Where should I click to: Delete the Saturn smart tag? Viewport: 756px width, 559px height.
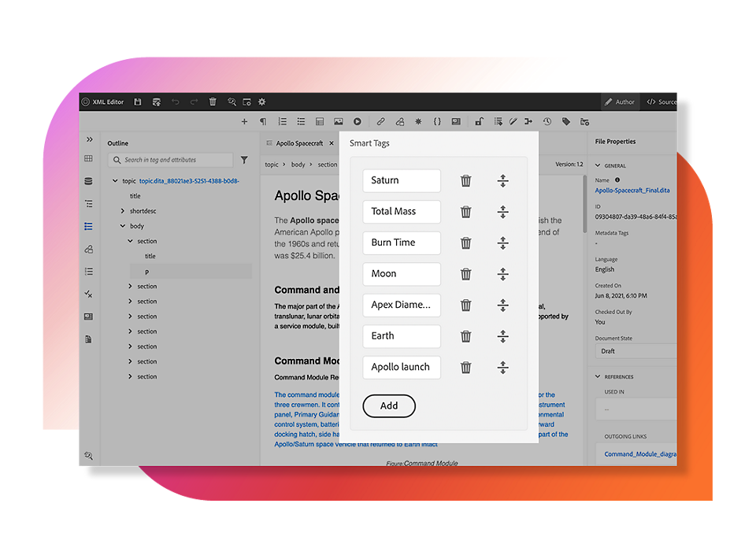(465, 181)
